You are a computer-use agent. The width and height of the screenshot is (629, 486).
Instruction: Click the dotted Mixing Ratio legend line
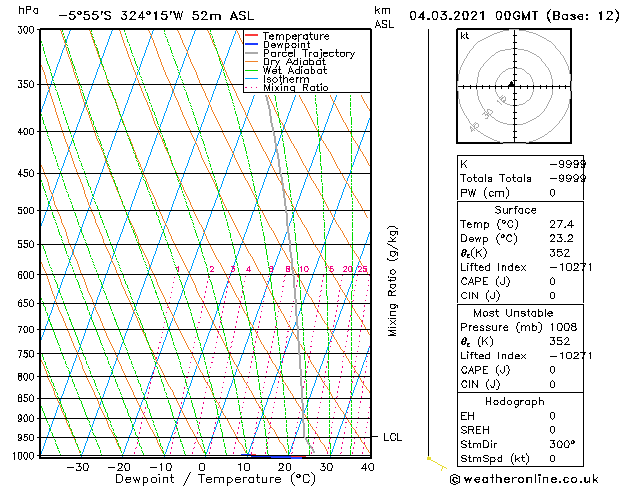pyautogui.click(x=252, y=87)
